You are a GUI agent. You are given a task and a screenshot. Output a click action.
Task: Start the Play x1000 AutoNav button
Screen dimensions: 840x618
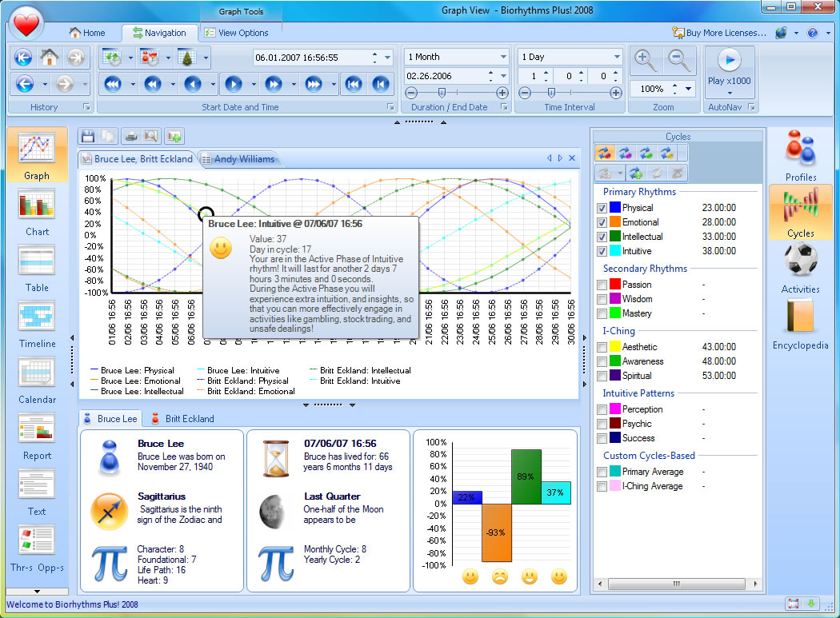tap(729, 67)
